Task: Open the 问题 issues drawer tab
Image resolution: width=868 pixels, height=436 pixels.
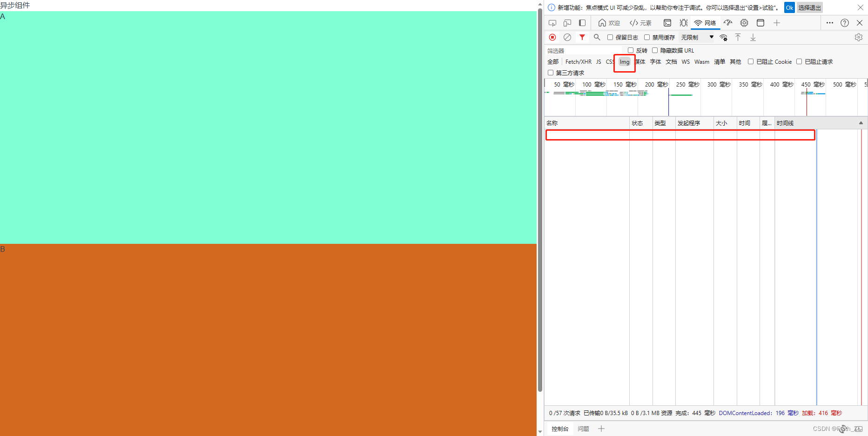Action: [583, 429]
